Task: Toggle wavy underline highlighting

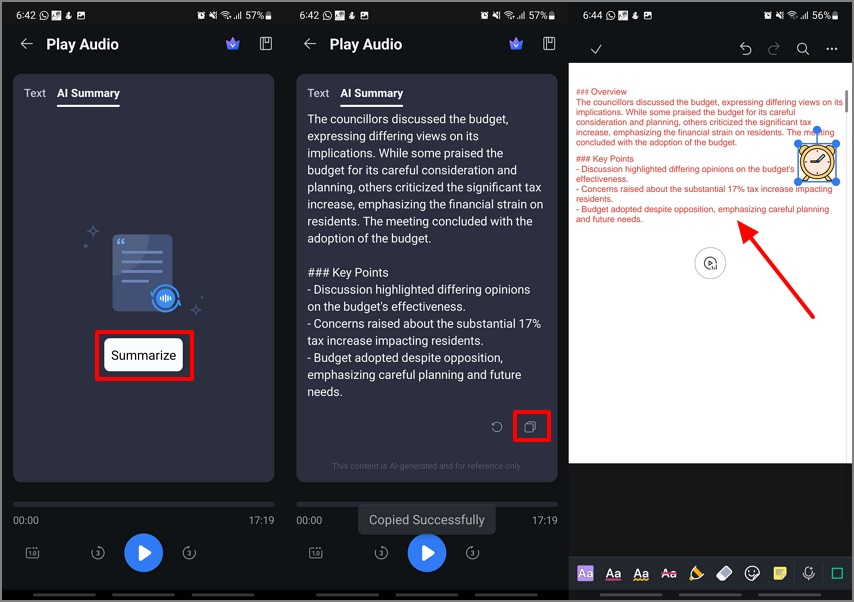Action: [641, 573]
